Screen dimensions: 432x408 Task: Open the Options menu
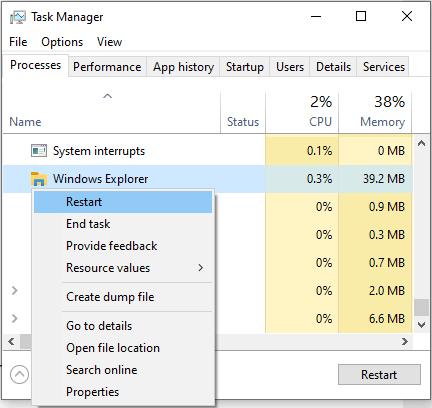click(62, 42)
